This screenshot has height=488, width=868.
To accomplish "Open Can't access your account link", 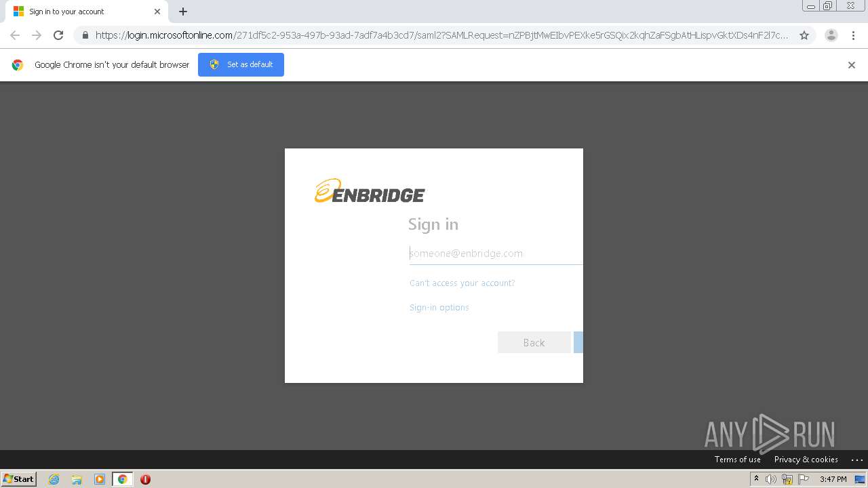I will pyautogui.click(x=462, y=283).
